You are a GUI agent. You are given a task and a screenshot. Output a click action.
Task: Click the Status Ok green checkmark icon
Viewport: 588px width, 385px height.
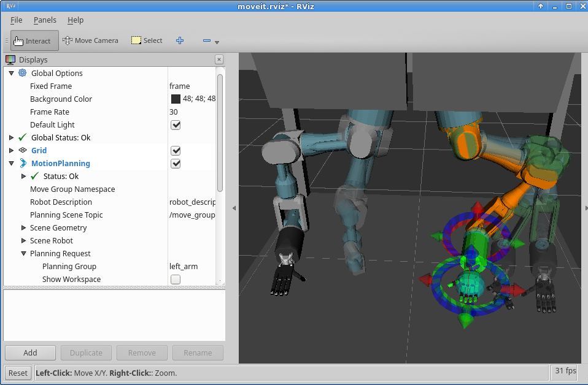click(x=34, y=176)
